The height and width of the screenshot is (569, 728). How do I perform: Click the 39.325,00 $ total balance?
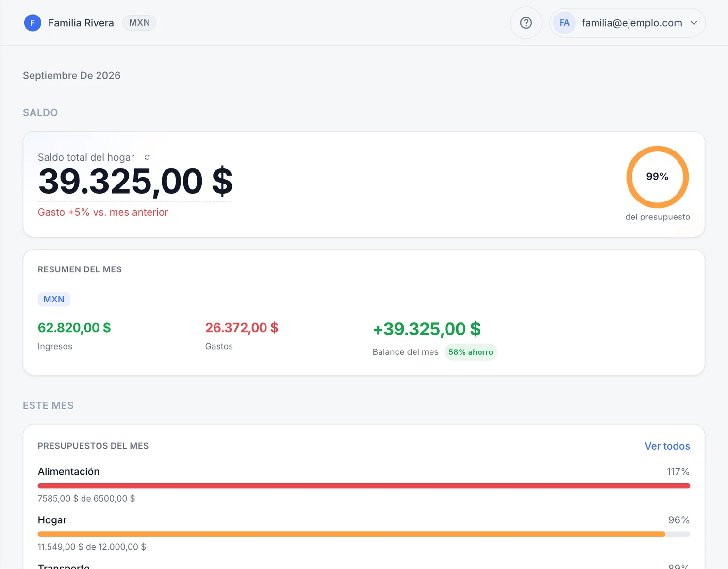point(135,182)
